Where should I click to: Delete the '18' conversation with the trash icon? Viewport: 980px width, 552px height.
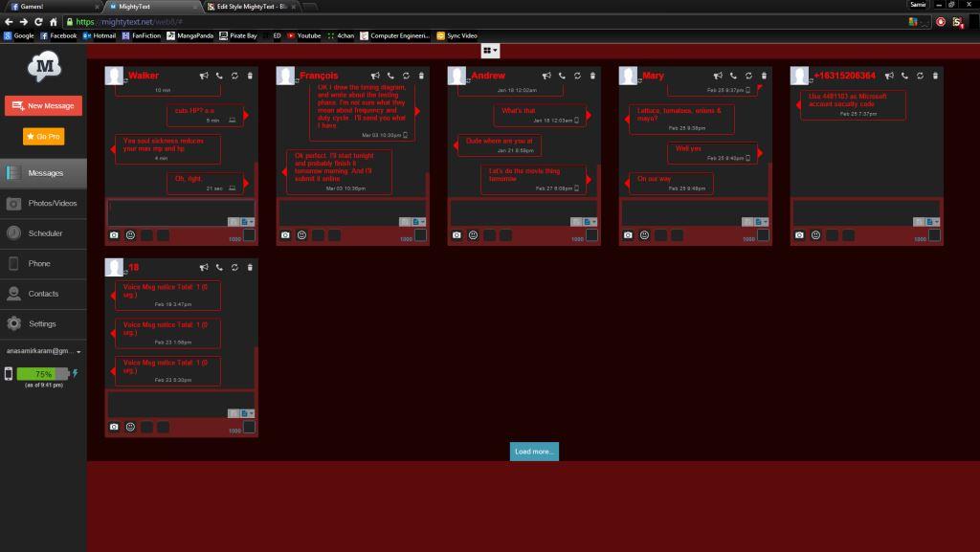click(250, 267)
